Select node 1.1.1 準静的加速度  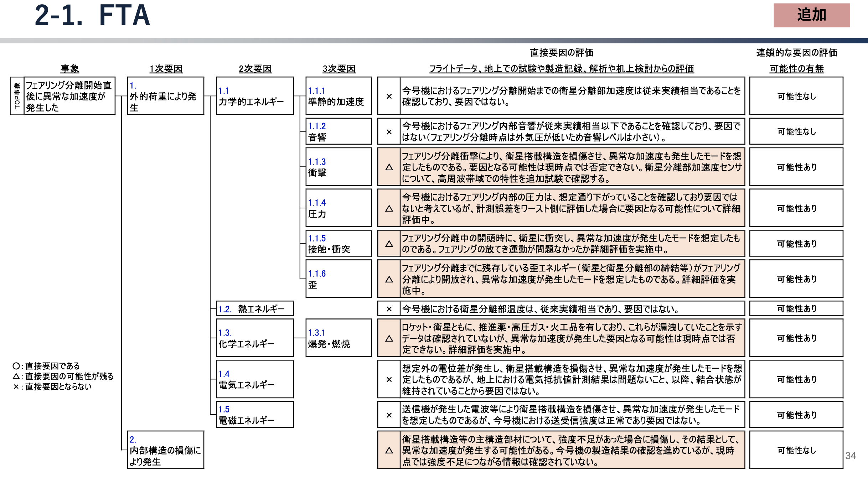pos(339,96)
